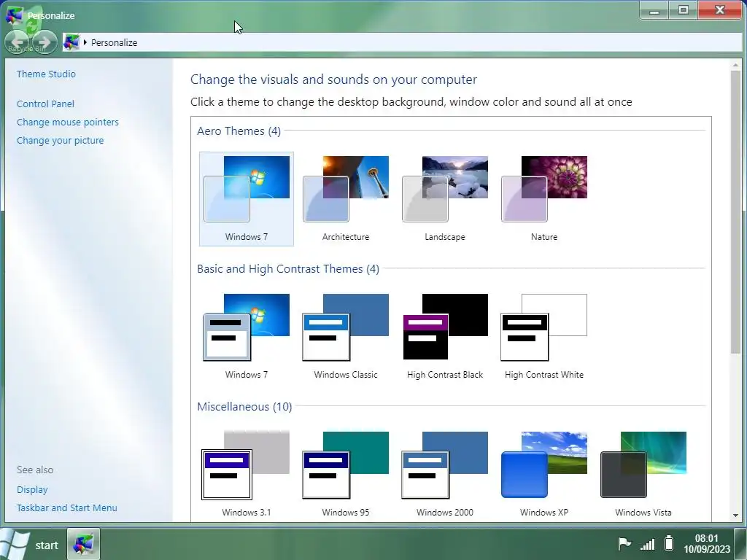Click the Personalize breadcrumb in address bar
This screenshot has width=747, height=560.
pyautogui.click(x=115, y=42)
